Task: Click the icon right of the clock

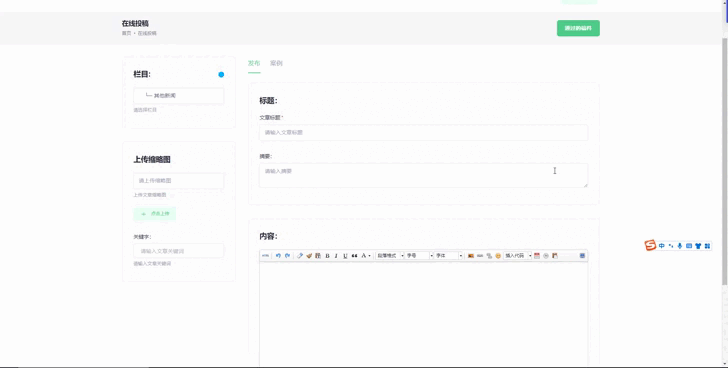Action: coord(555,256)
